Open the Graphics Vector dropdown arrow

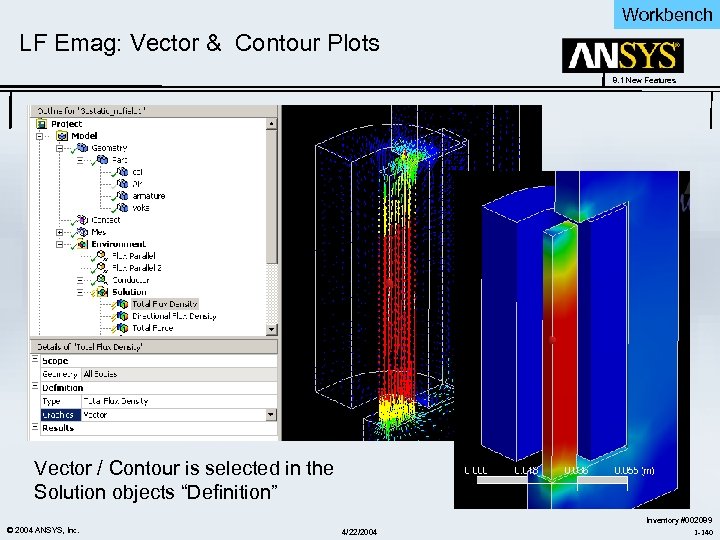coord(271,415)
